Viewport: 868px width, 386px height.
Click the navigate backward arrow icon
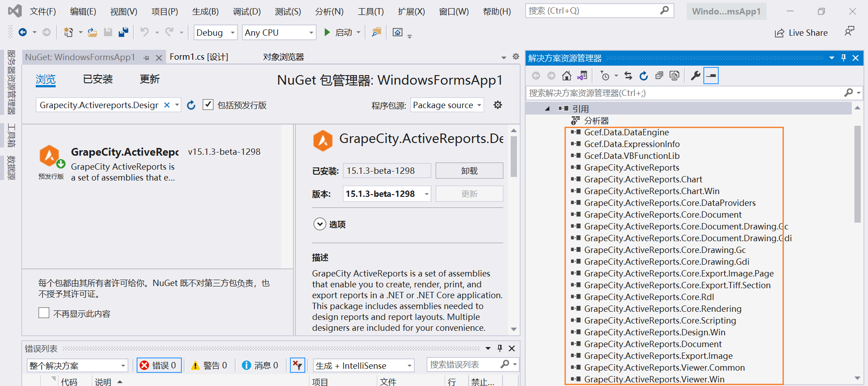22,32
